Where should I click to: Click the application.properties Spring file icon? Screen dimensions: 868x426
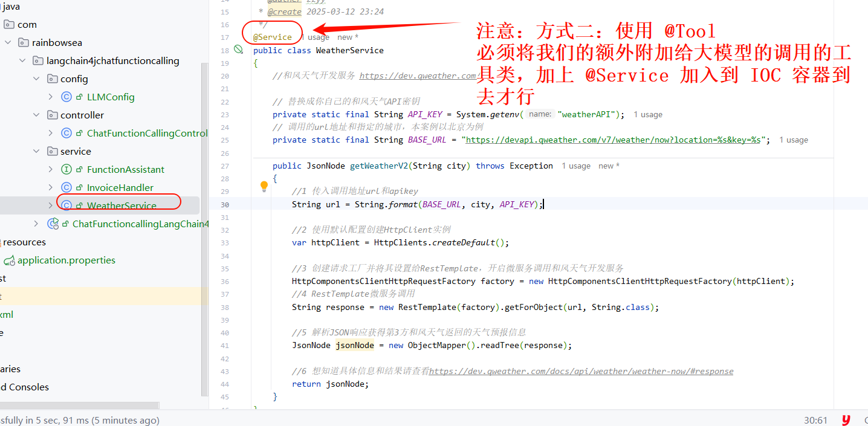9,260
